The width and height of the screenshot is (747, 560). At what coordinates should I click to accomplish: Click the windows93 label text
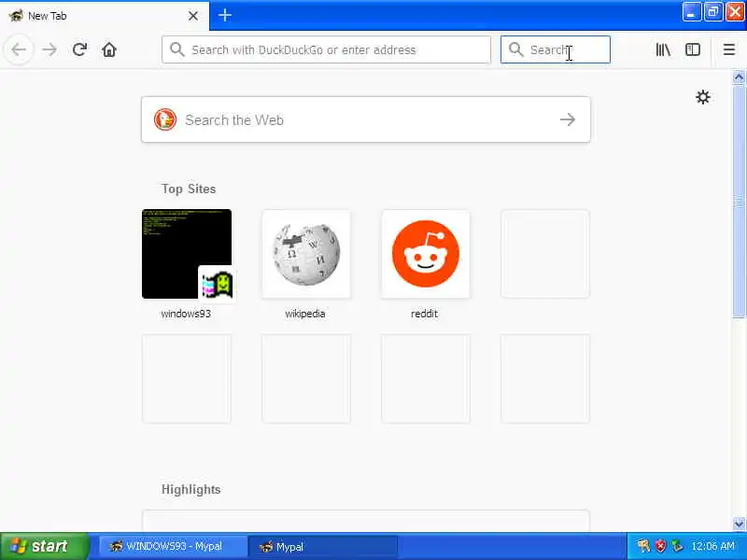coord(186,314)
